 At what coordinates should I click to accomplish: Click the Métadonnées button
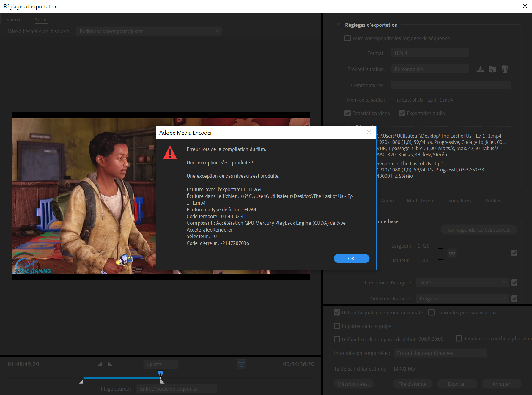(x=354, y=384)
